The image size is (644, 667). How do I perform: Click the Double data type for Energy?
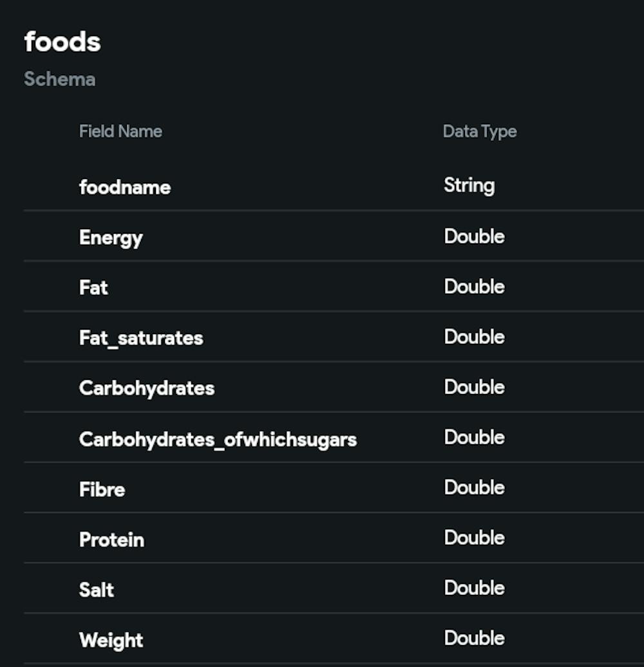(x=474, y=236)
